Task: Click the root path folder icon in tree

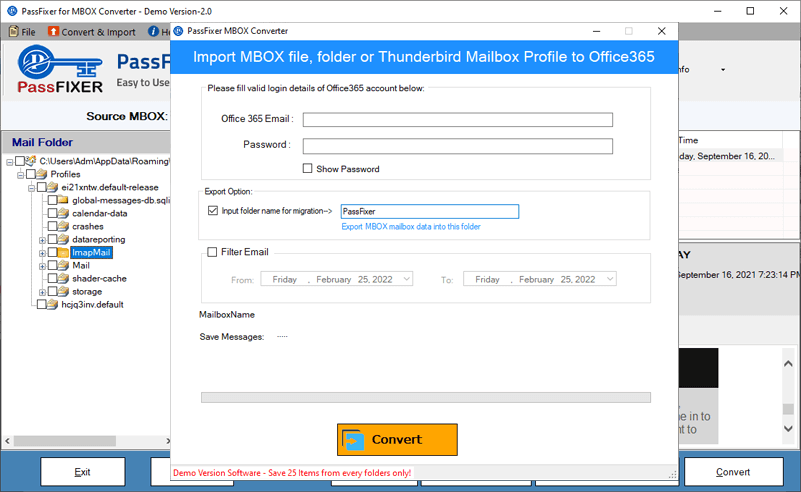Action: (31, 161)
